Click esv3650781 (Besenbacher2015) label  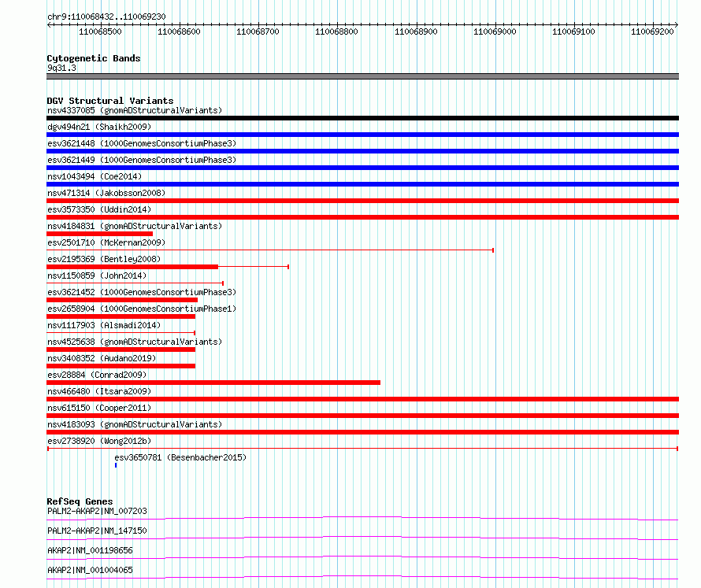click(x=180, y=457)
